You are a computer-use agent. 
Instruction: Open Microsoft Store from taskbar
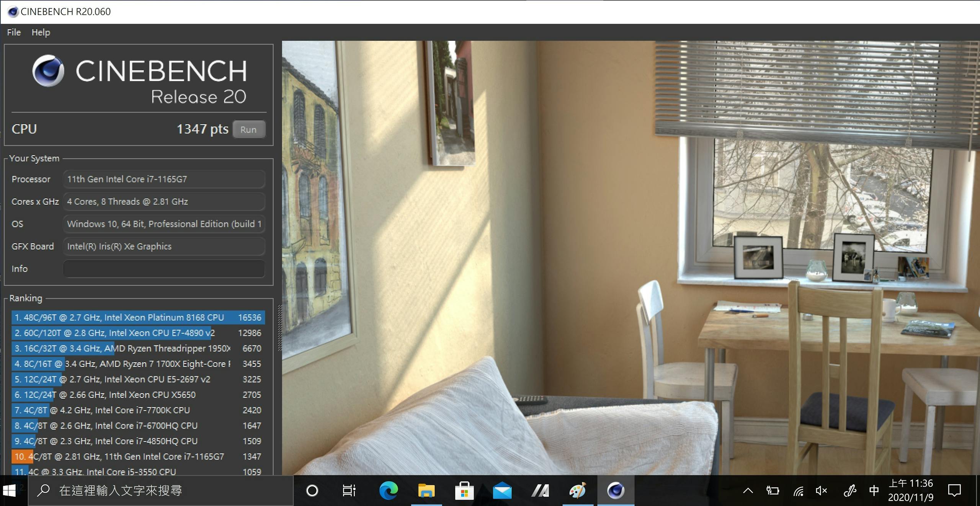[x=464, y=491]
